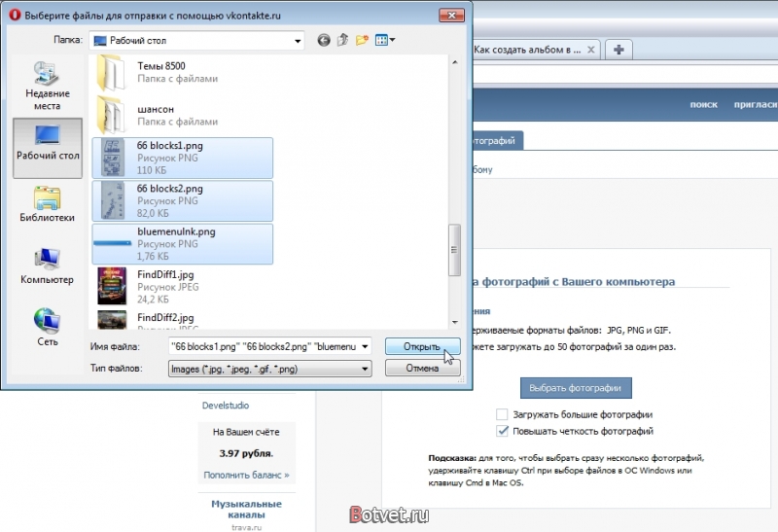The image size is (778, 532).
Task: Click the поиск menu item in VK header
Action: [703, 105]
